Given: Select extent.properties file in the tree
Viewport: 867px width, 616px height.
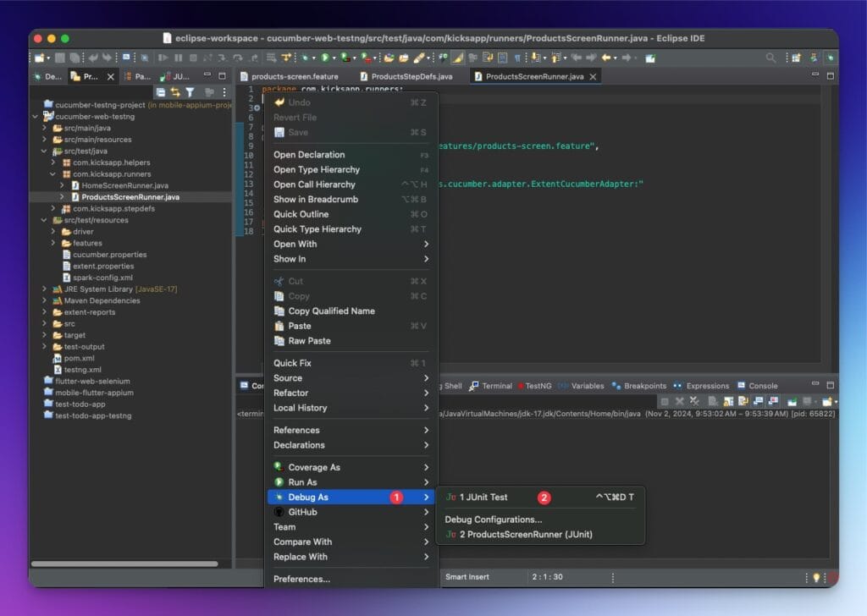Looking at the screenshot, I should pyautogui.click(x=102, y=266).
